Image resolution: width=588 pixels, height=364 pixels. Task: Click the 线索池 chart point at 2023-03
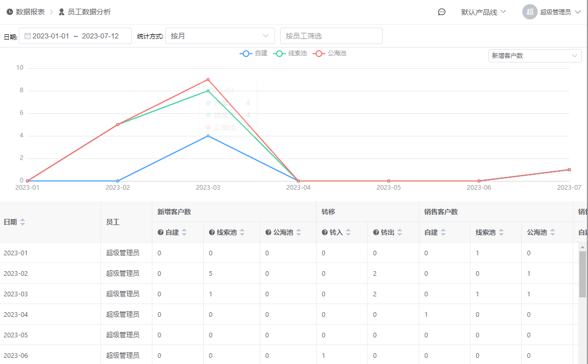point(208,91)
